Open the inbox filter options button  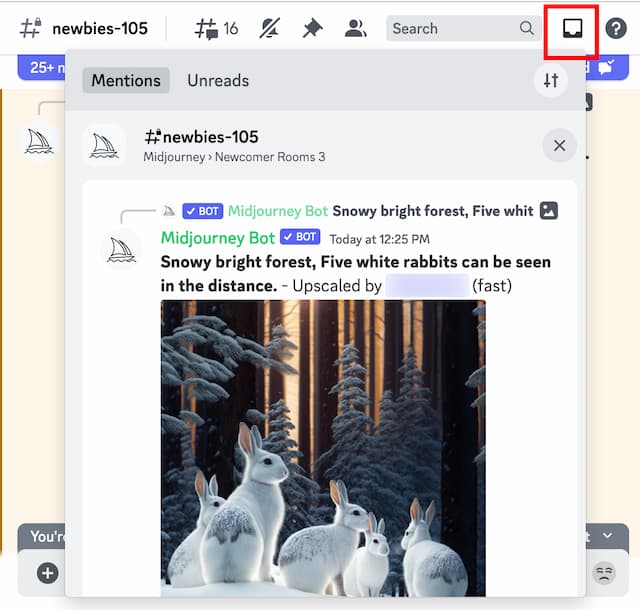click(x=550, y=81)
